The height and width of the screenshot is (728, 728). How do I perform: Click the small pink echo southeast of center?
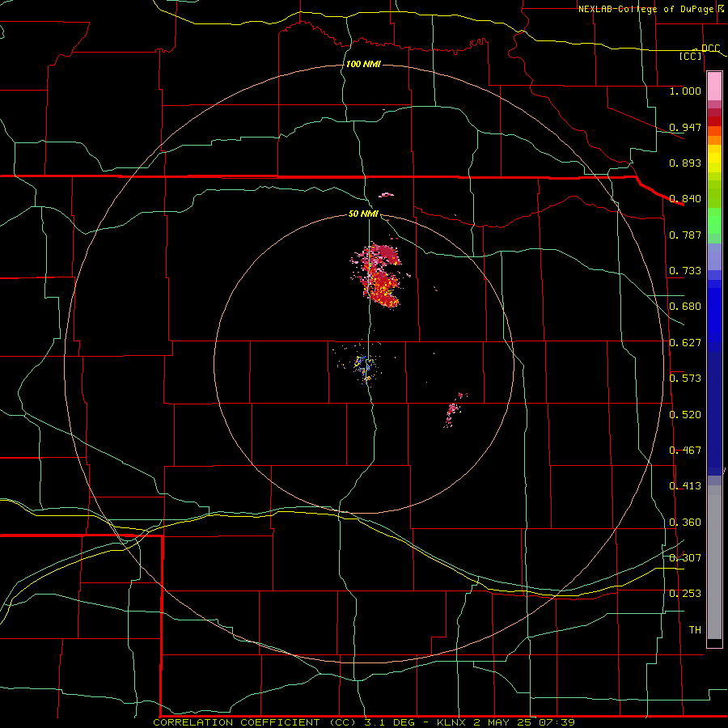(x=454, y=409)
